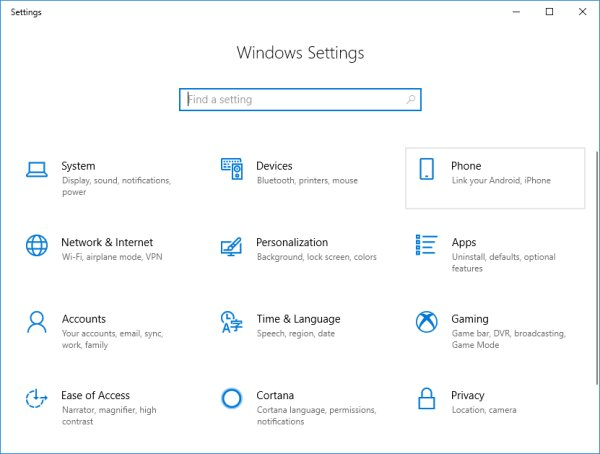Open the Cortana heading link
Viewport: 600px width, 454px height.
pyautogui.click(x=275, y=395)
